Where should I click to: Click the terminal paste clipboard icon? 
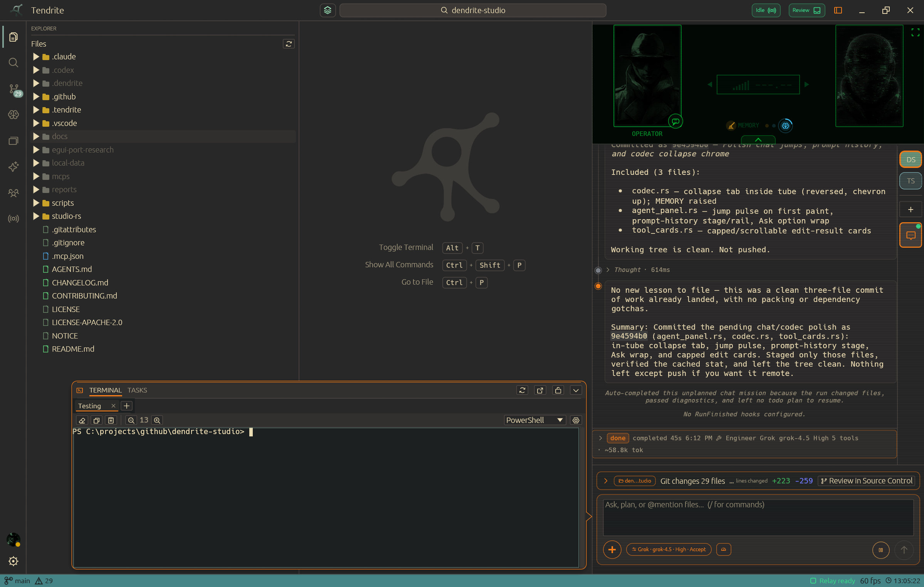click(x=111, y=420)
